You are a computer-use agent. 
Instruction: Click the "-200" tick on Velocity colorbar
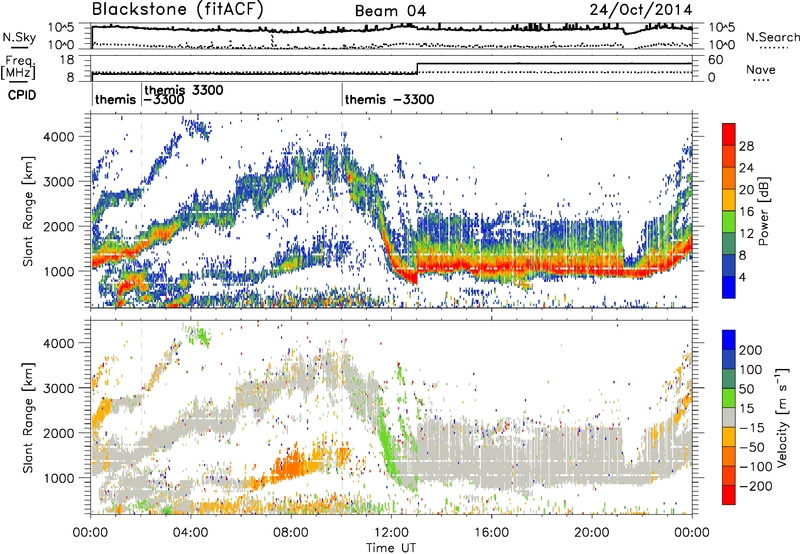tap(756, 486)
